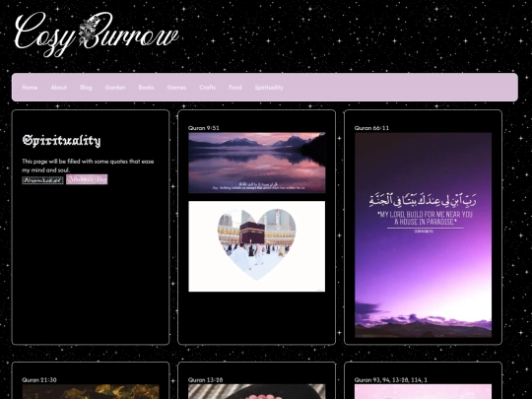Click the Cosy Burrow site logo

click(x=97, y=33)
